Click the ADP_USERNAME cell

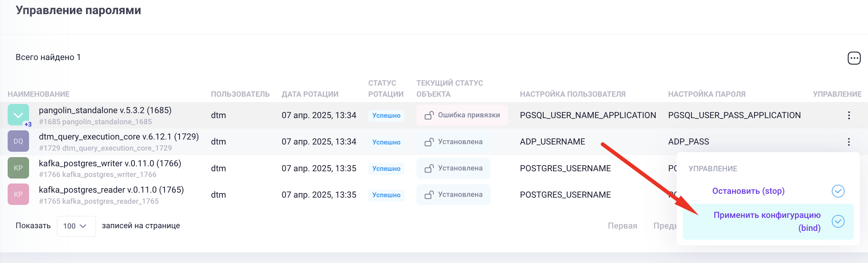(x=552, y=141)
